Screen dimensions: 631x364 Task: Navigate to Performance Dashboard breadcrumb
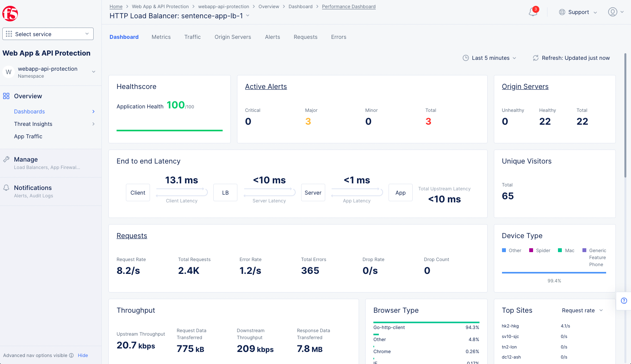tap(349, 6)
